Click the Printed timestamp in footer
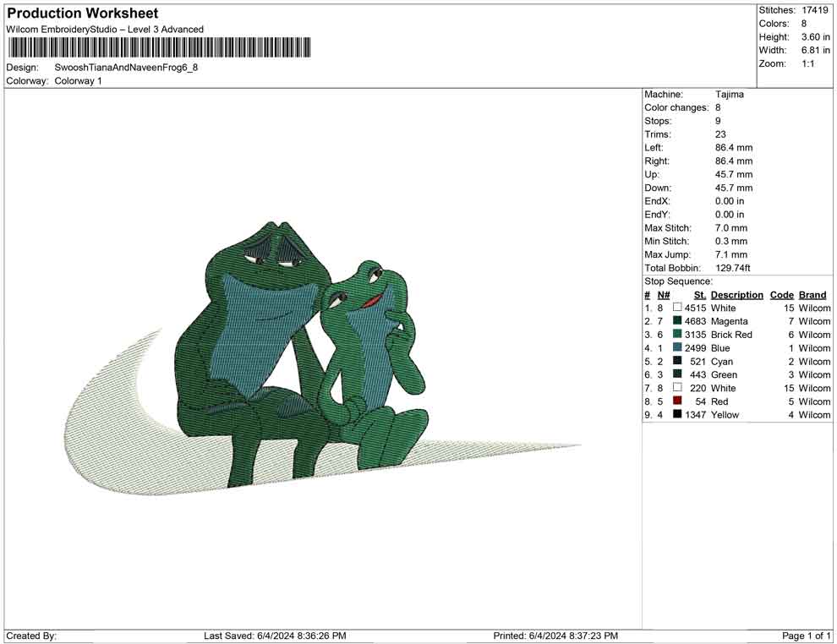 [555, 636]
